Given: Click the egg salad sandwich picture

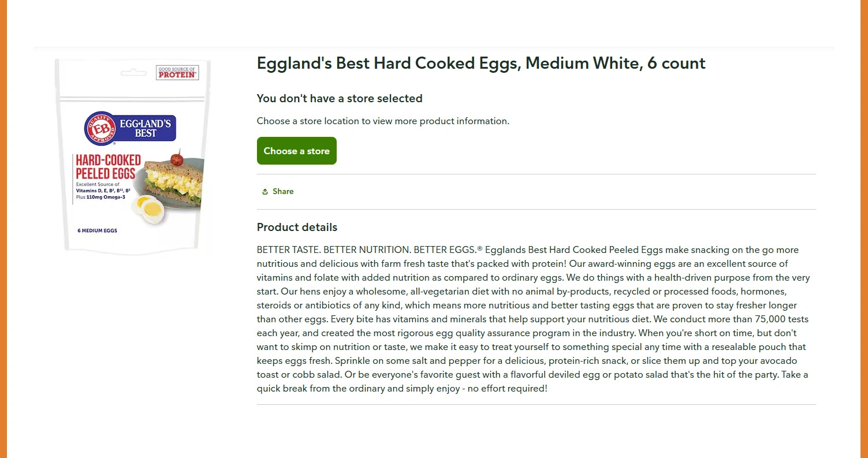Looking at the screenshot, I should click(173, 179).
